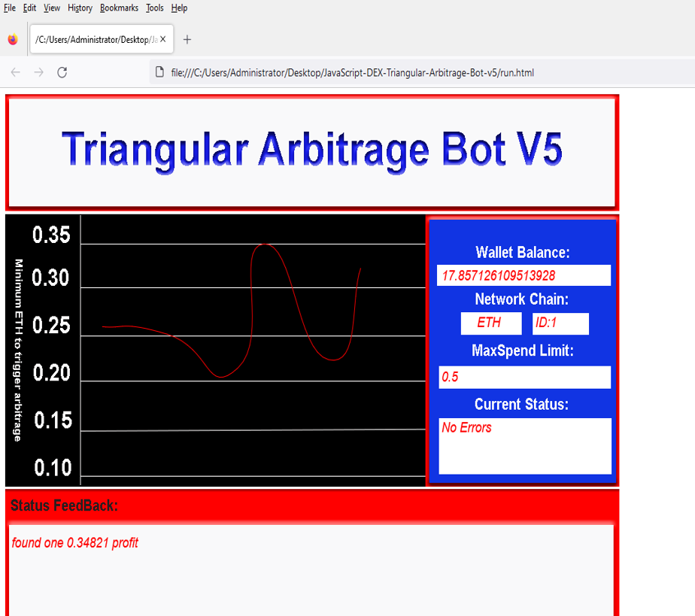The width and height of the screenshot is (695, 616).
Task: Click the MaxSpend Limit input showing 0.5
Action: [x=524, y=377]
